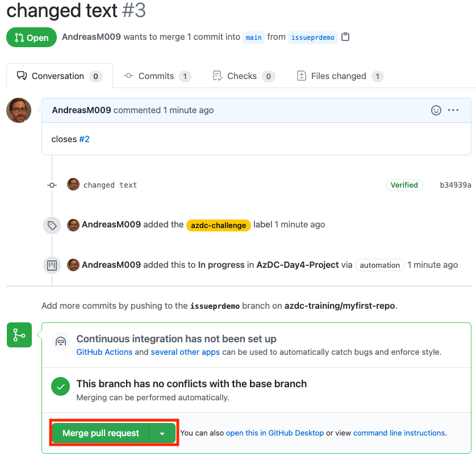Click the GitHub Actions link

(104, 351)
